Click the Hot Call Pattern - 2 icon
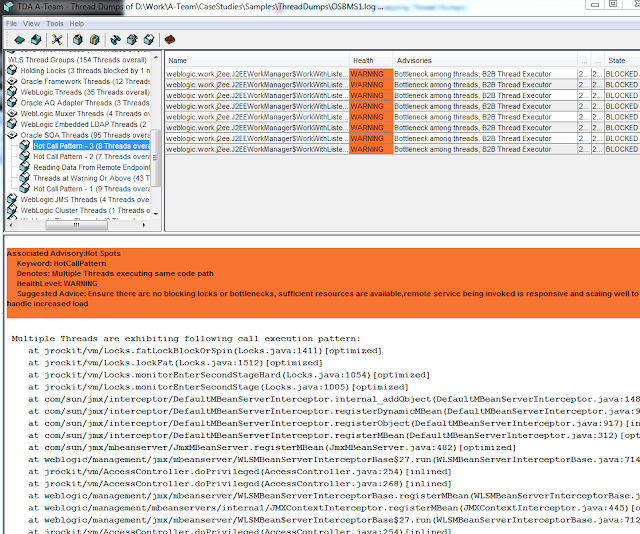The width and height of the screenshot is (640, 534). [25, 156]
